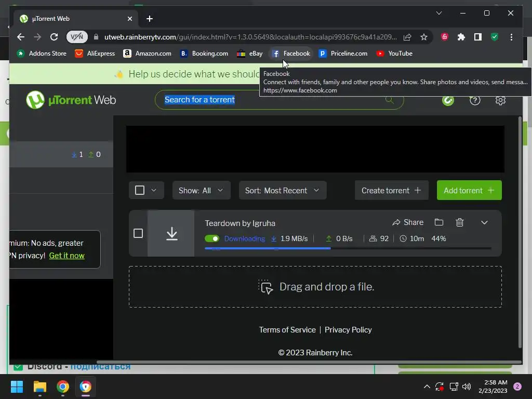Click the browser address bar URL
Image resolution: width=532 pixels, height=399 pixels.
tap(250, 37)
